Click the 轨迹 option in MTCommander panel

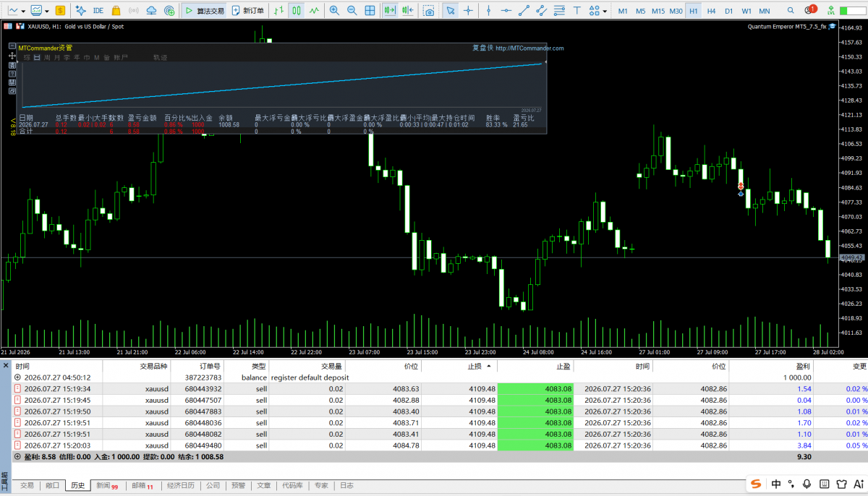(x=160, y=57)
